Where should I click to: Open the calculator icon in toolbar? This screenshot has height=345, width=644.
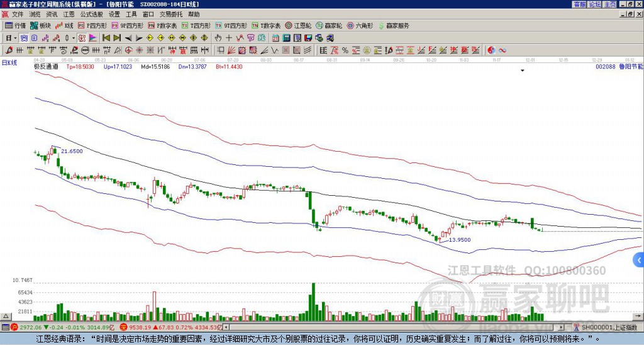click(x=286, y=38)
